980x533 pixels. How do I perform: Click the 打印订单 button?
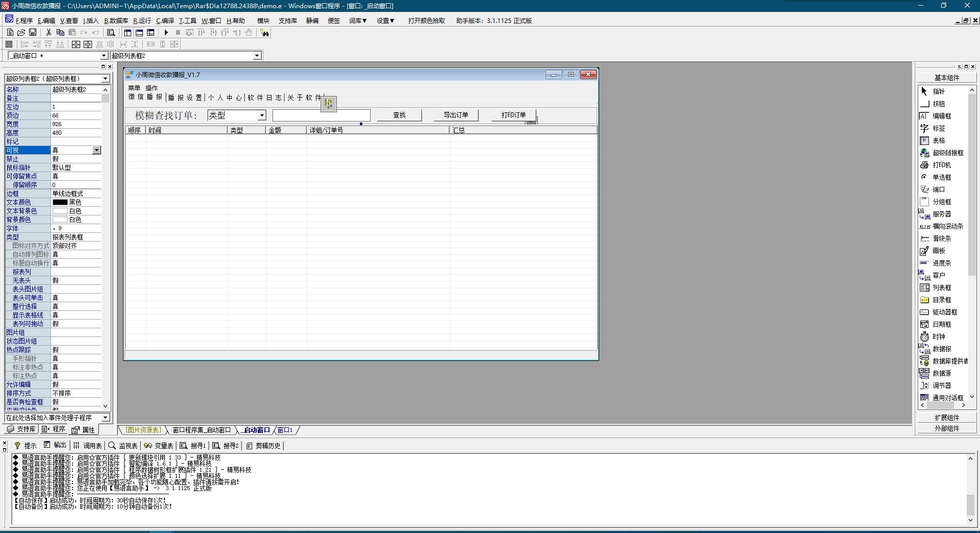click(x=513, y=115)
